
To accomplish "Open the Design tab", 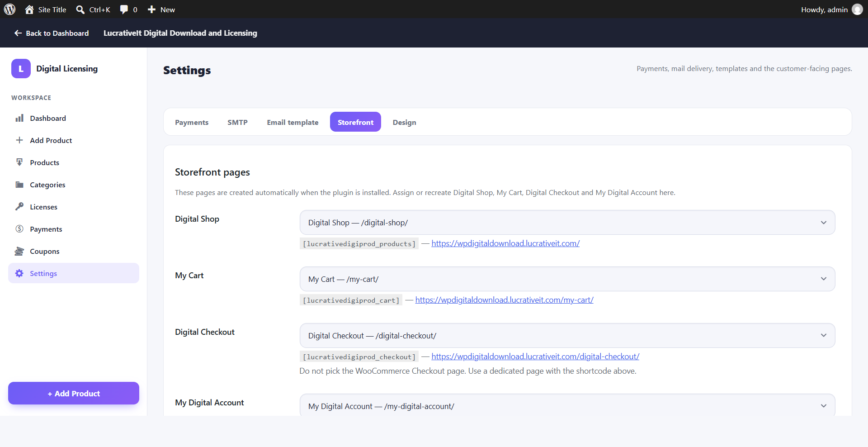I will [x=404, y=122].
